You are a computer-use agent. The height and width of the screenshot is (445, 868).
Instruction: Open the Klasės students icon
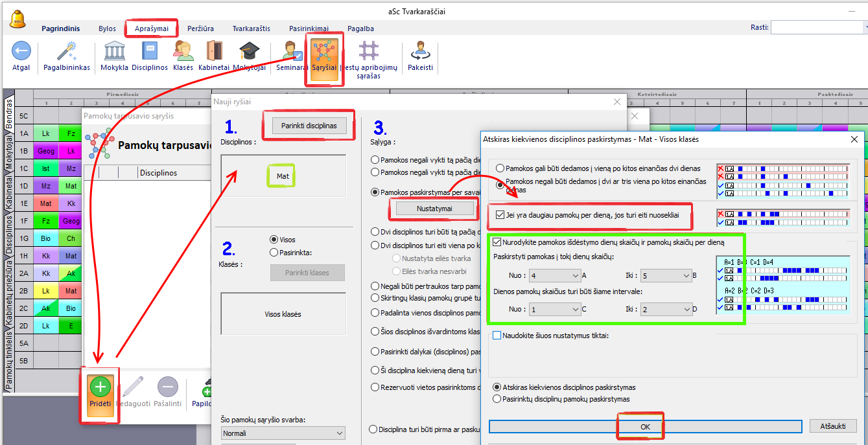[183, 51]
